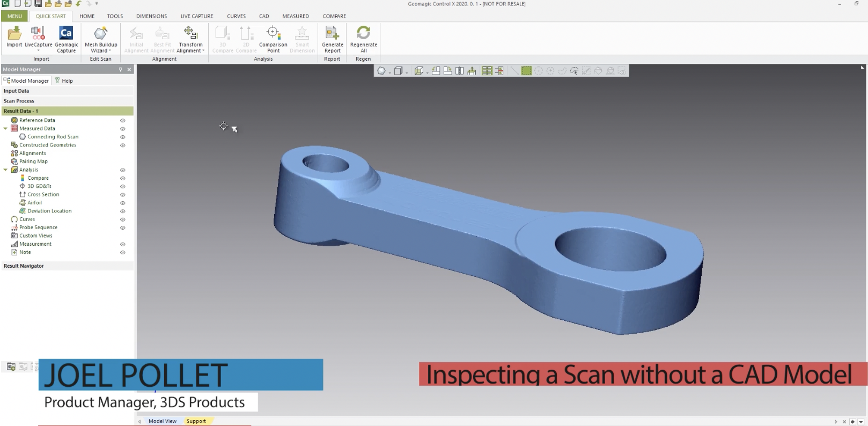Pin the Model Manager panel
This screenshot has height=426, width=868.
point(120,69)
